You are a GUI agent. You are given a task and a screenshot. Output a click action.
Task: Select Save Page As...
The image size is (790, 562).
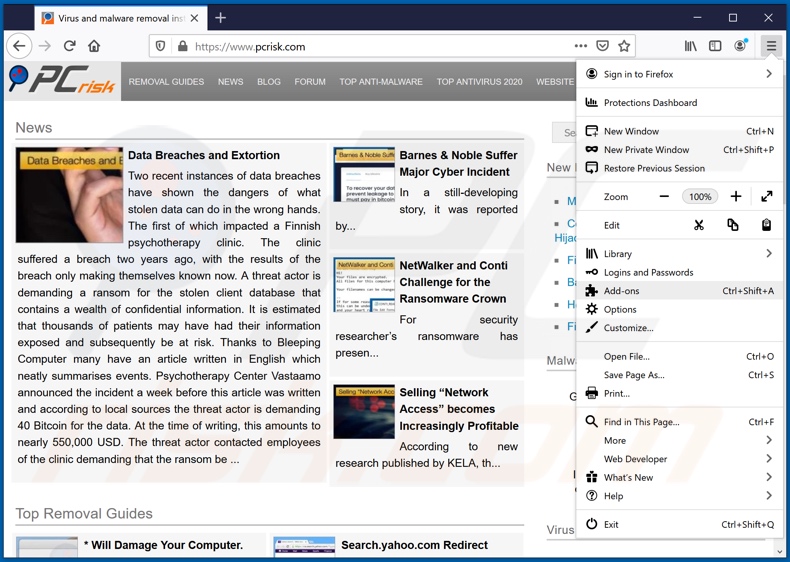click(679, 375)
